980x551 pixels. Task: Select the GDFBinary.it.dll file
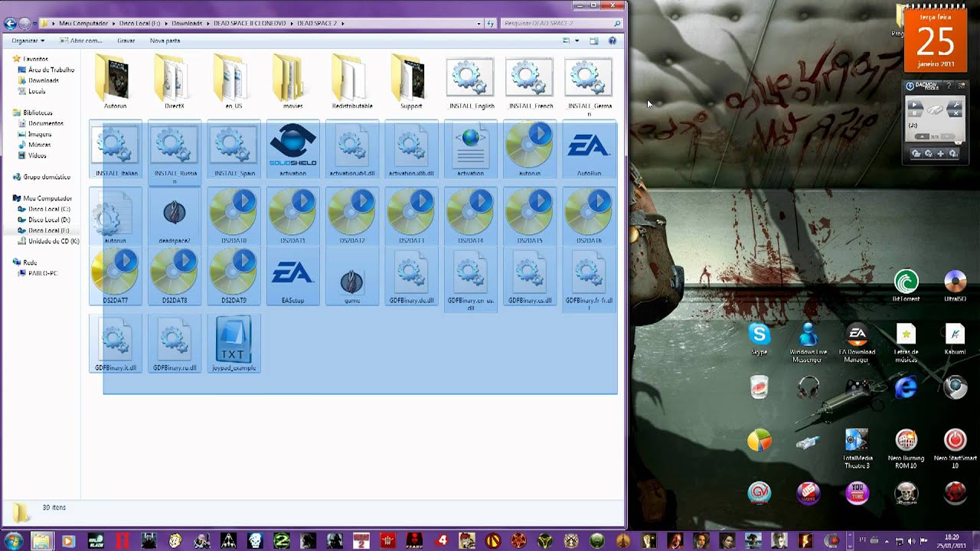point(115,344)
